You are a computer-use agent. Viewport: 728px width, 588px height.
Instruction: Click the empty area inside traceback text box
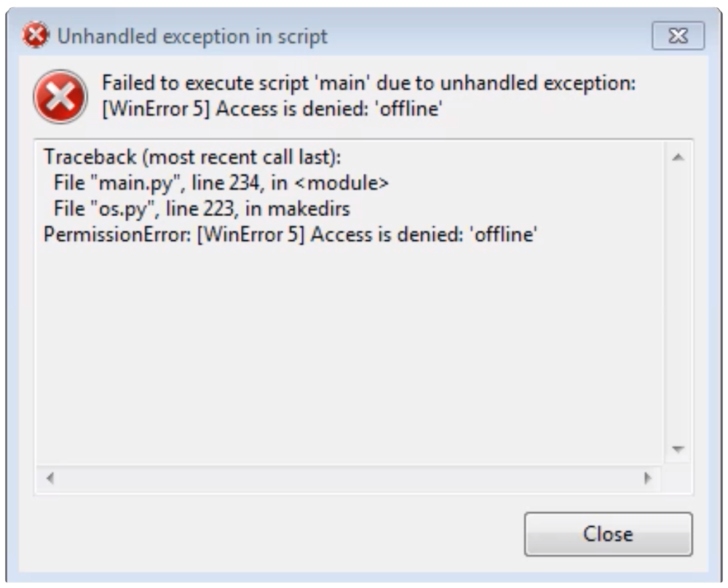coord(349,353)
